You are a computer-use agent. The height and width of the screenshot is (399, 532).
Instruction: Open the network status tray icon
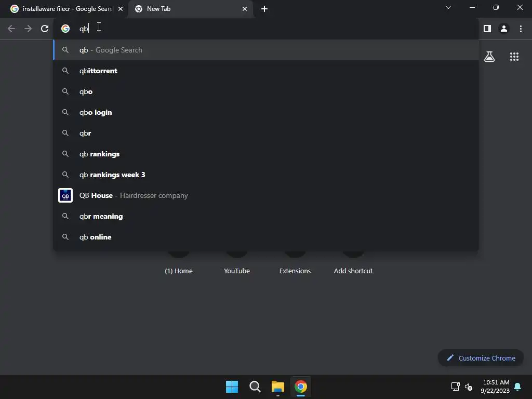tap(455, 387)
